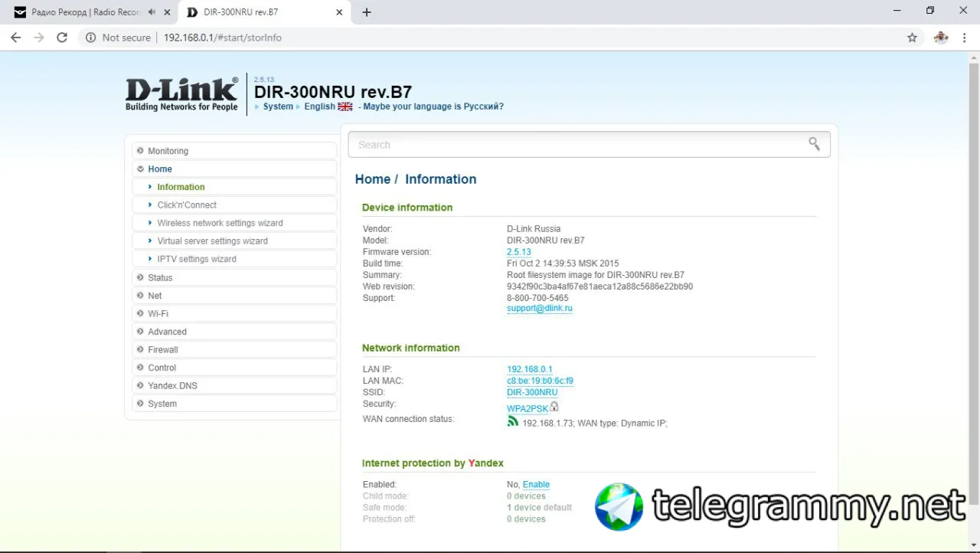Select build time Fri Oct 2 14:39:53 MSK 2015
This screenshot has width=980, height=553.
pos(563,263)
